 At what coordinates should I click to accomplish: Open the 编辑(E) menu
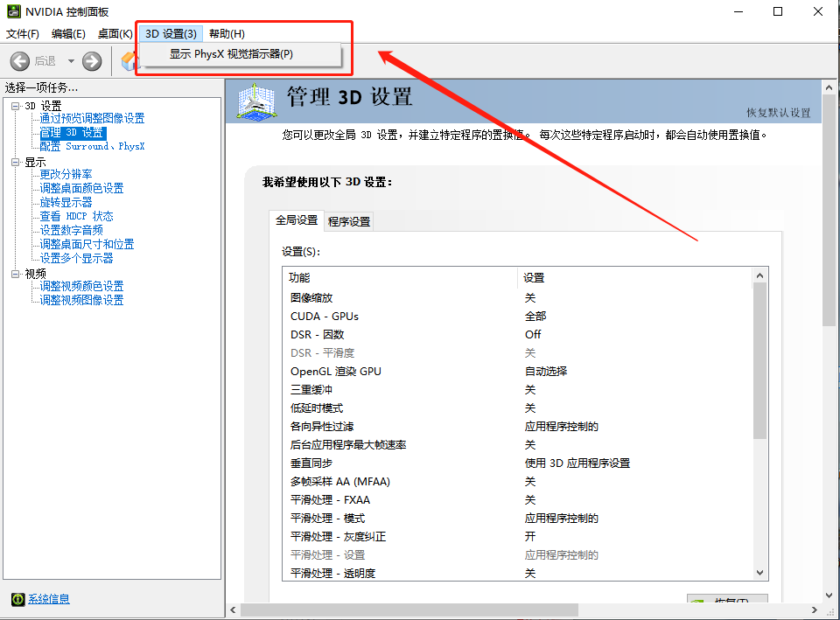click(x=68, y=34)
